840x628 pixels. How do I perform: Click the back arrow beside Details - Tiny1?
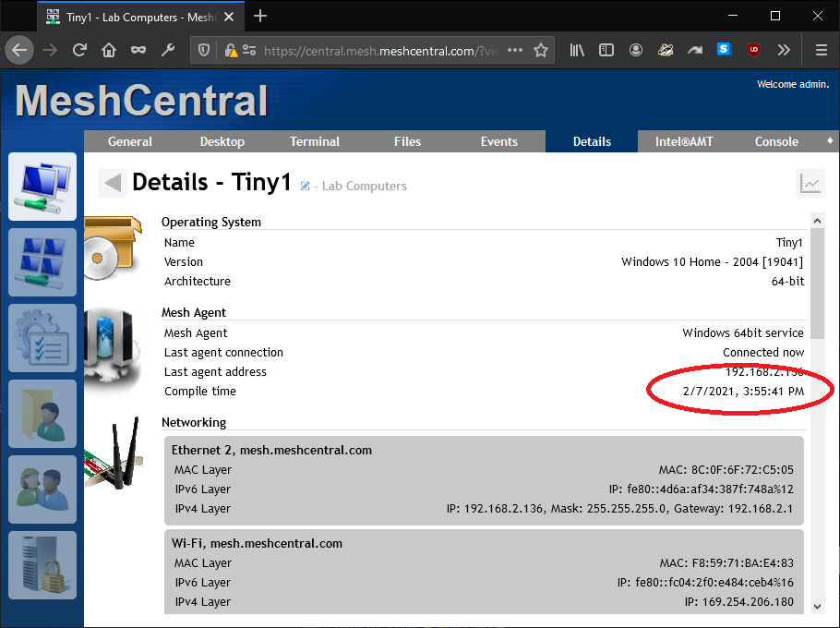pyautogui.click(x=111, y=182)
